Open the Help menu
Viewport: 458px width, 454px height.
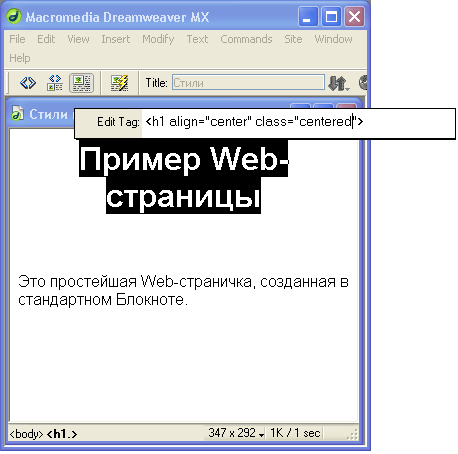click(20, 58)
